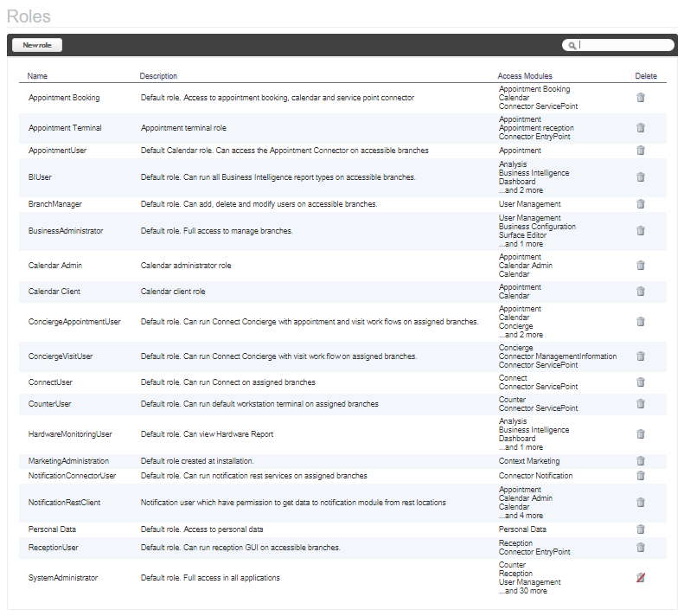Open the Appointment Terminal role
This screenshot has width=684, height=616.
pyautogui.click(x=65, y=128)
